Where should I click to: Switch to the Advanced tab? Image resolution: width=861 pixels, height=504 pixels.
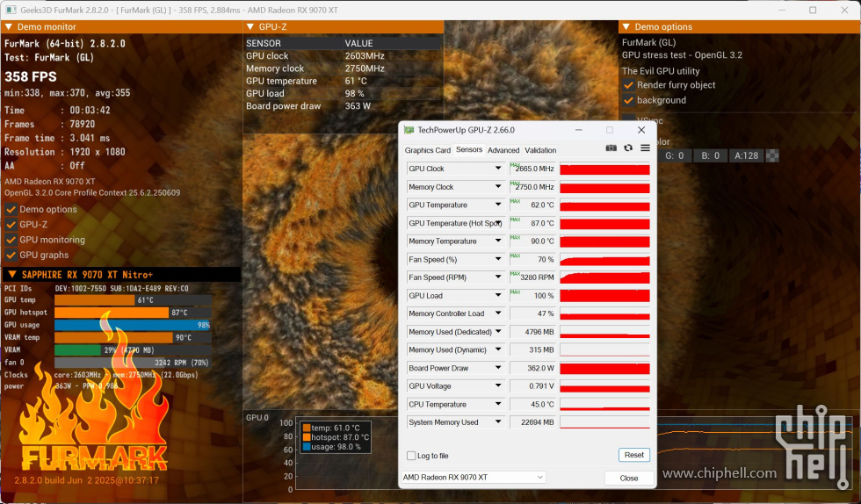point(503,150)
